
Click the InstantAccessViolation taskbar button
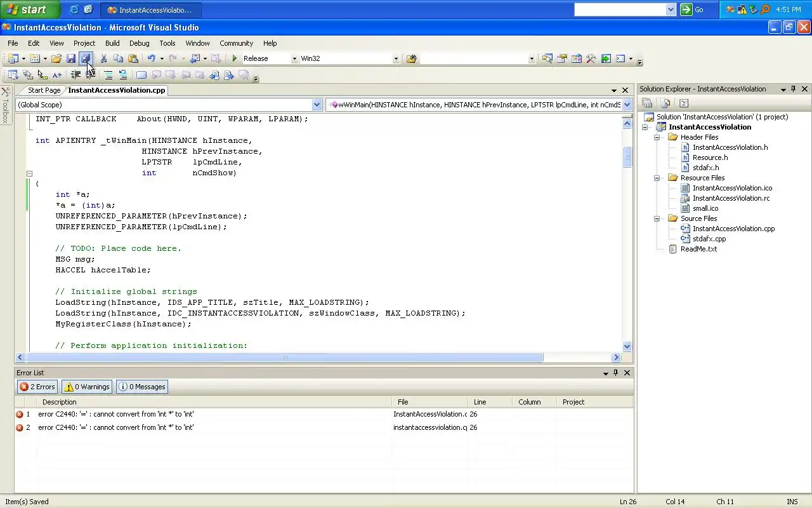point(150,10)
